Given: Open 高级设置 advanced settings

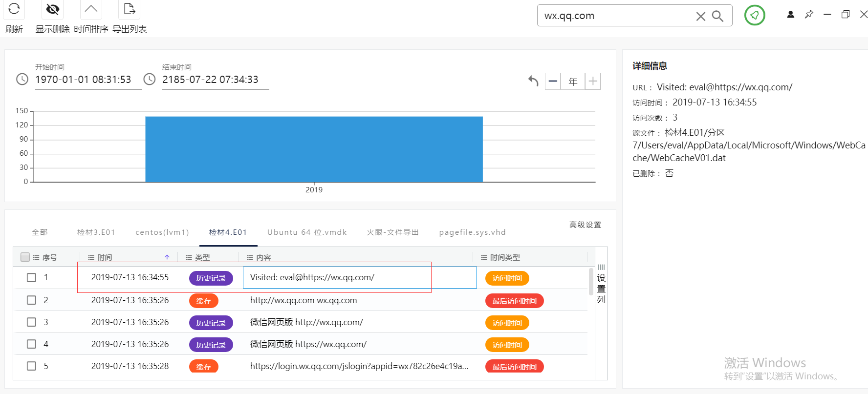Looking at the screenshot, I should (x=585, y=225).
